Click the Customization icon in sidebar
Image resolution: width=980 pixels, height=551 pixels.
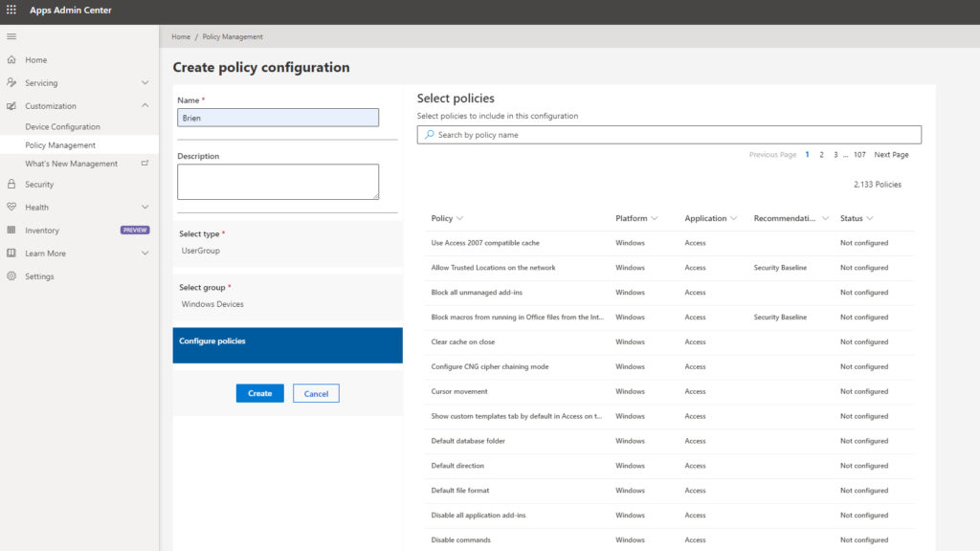[x=11, y=105]
